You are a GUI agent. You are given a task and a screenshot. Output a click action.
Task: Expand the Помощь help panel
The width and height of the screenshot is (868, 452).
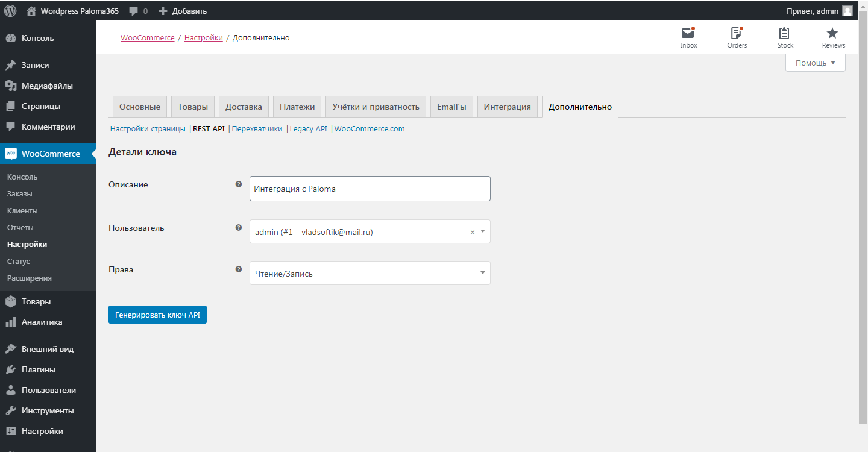click(815, 63)
